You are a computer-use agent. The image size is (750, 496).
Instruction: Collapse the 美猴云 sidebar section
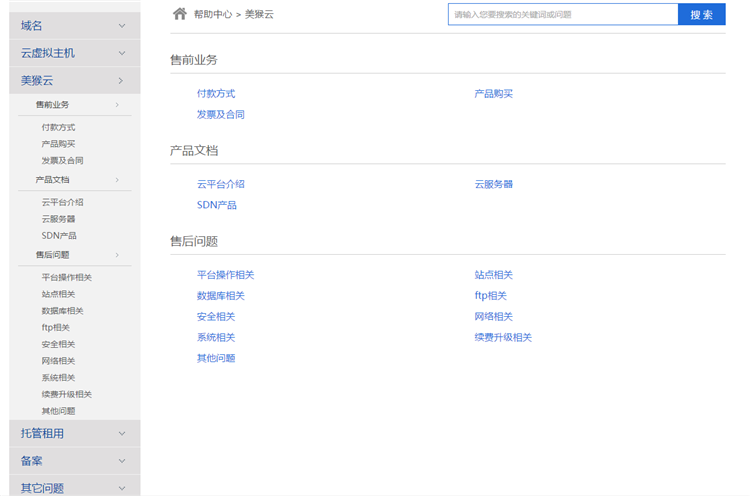(x=75, y=80)
